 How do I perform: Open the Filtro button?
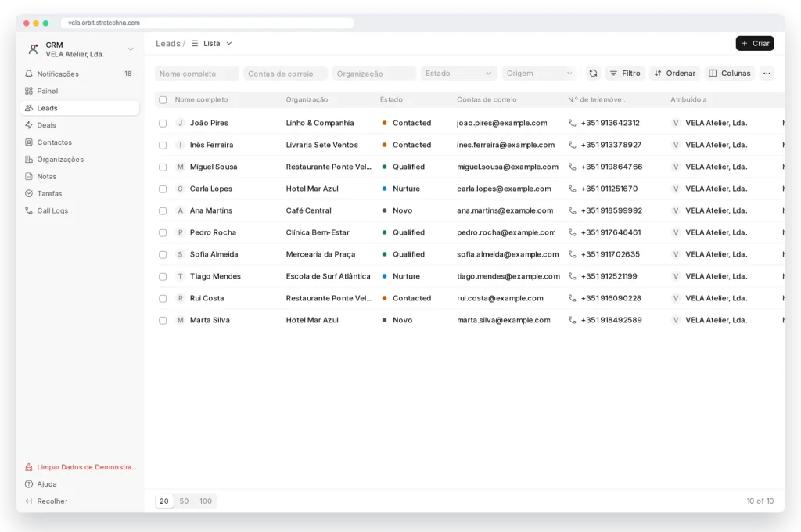625,73
